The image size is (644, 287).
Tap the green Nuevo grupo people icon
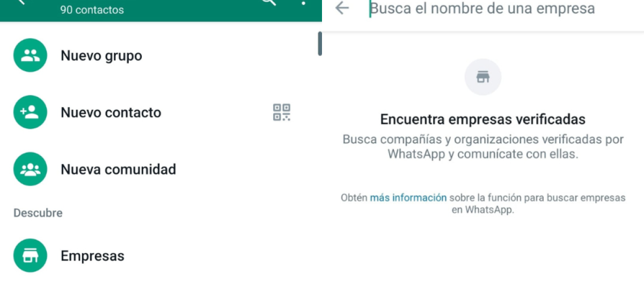coord(30,55)
